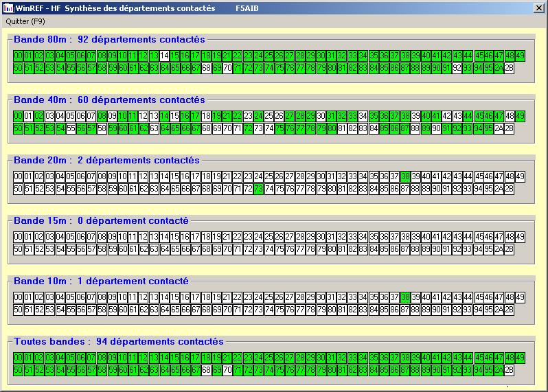Click the WinREF application icon in title bar
The height and width of the screenshot is (392, 548).
pos(8,8)
